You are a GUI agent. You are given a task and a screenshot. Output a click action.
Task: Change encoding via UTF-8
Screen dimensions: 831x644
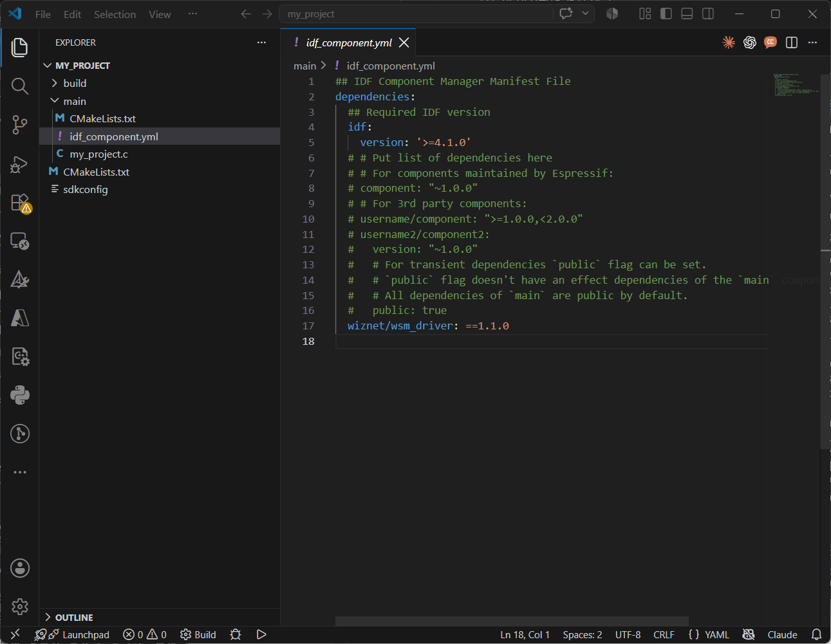click(x=628, y=634)
